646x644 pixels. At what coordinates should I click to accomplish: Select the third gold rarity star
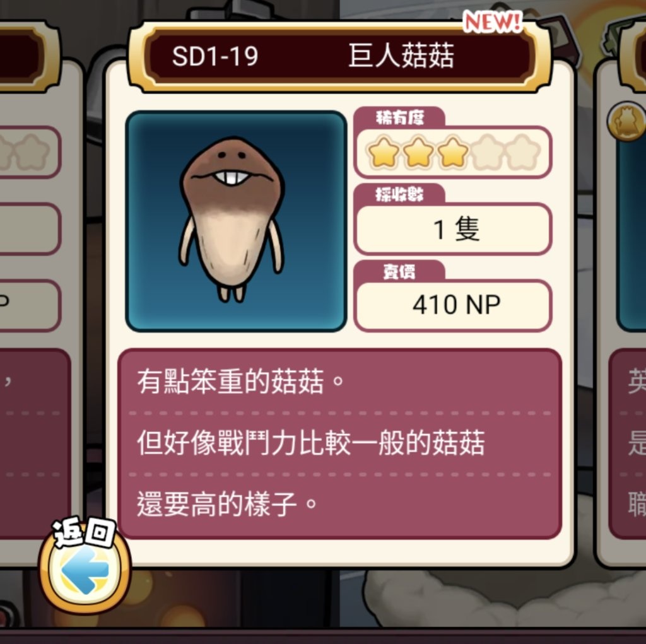pos(453,153)
